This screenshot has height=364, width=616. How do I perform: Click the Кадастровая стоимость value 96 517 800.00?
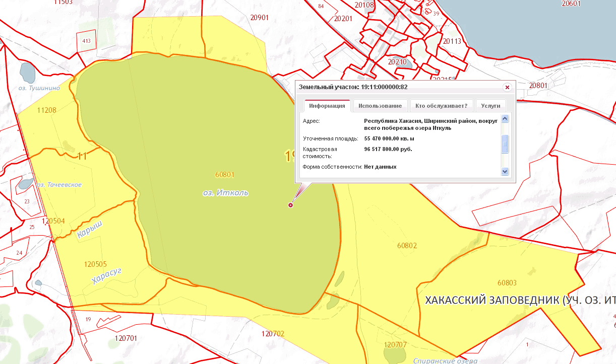[x=388, y=149]
